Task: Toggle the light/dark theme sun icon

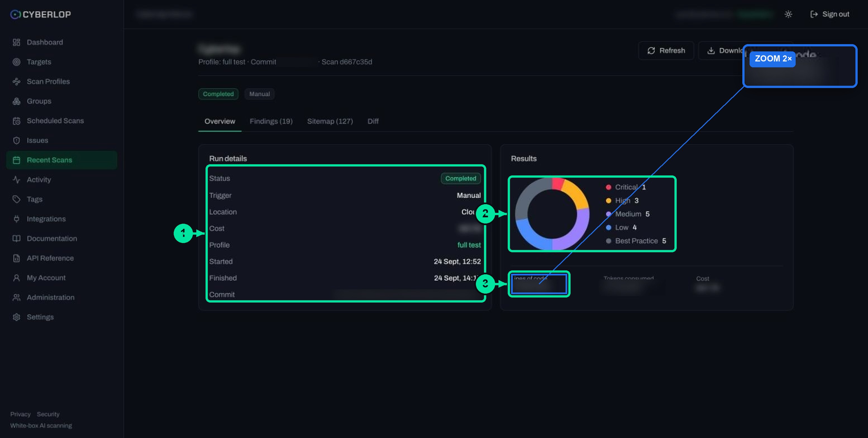Action: 788,14
